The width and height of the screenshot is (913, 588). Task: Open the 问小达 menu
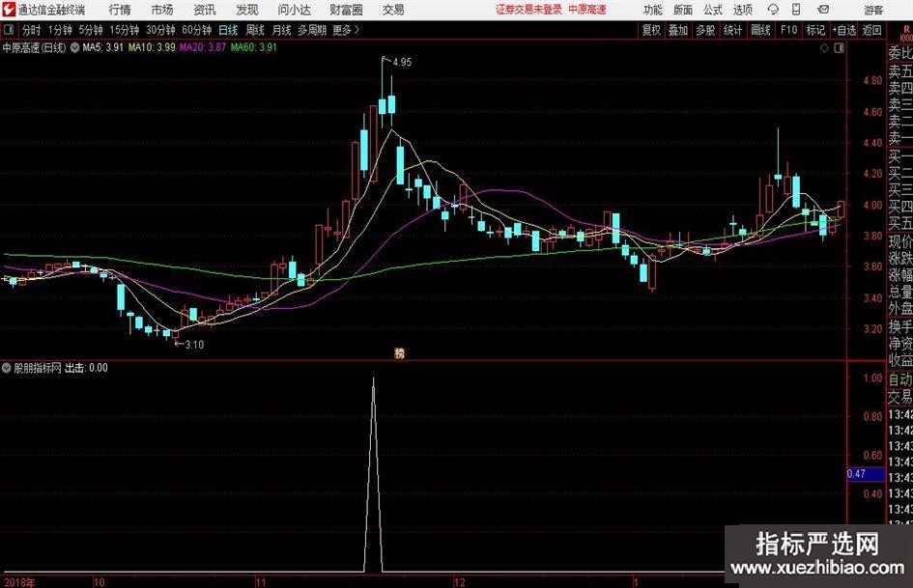[x=294, y=10]
